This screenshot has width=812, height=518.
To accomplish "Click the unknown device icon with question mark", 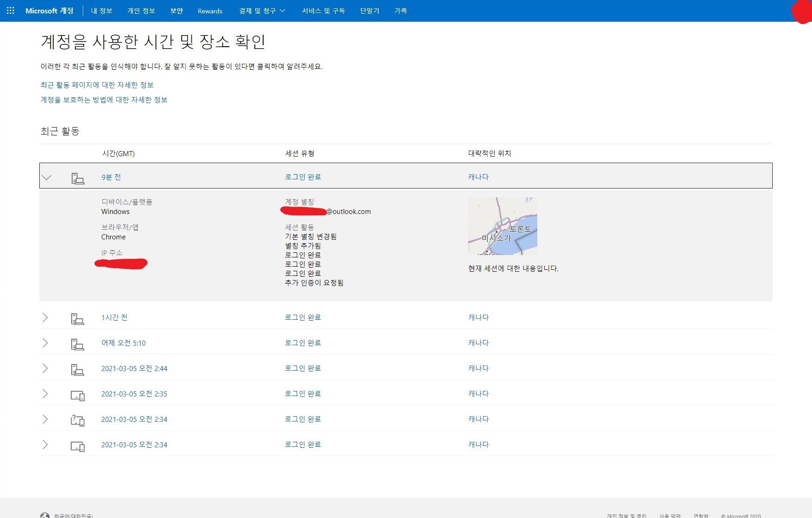I will click(77, 420).
